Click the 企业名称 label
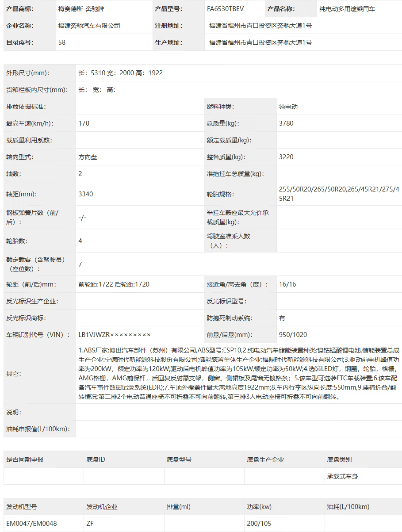This screenshot has height=532, width=402. point(20,26)
